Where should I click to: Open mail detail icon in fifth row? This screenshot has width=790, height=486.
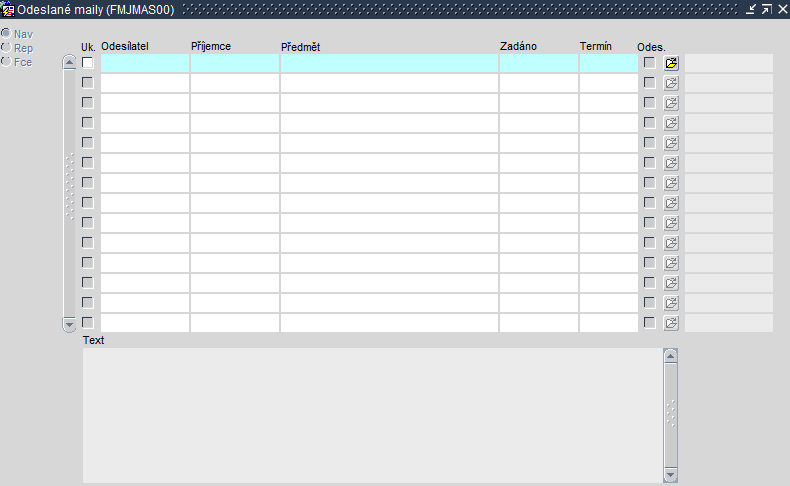(x=671, y=143)
